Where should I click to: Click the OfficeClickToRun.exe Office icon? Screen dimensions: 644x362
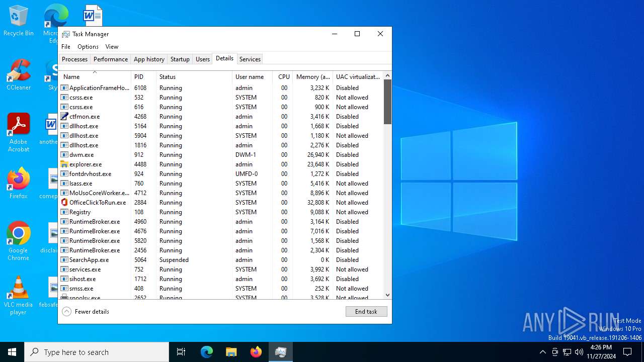64,203
